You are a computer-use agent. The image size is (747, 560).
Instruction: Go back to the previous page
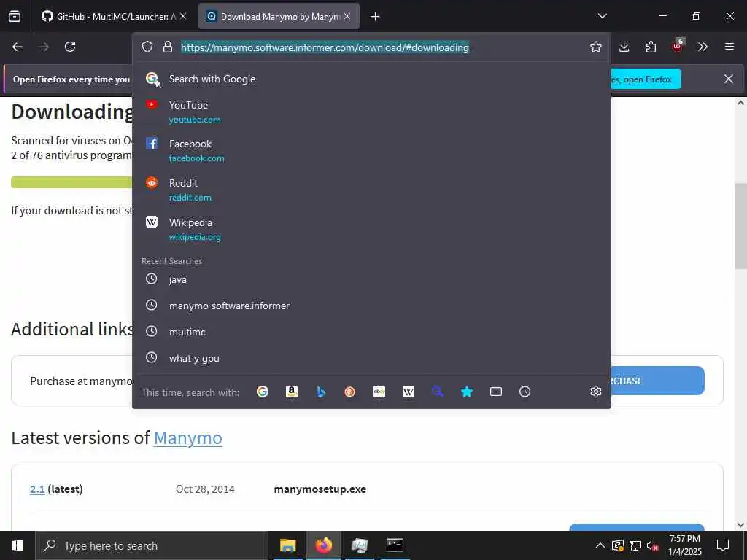(18, 47)
